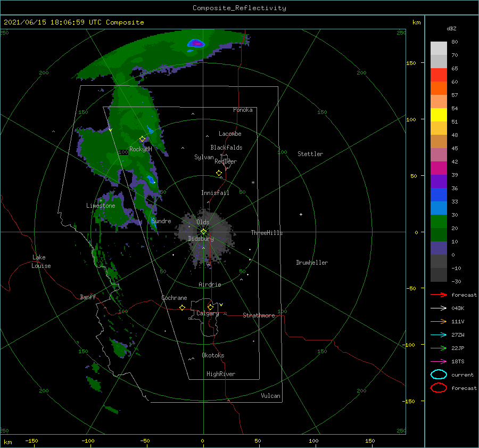Select the ThreeHills label

[x=267, y=233]
